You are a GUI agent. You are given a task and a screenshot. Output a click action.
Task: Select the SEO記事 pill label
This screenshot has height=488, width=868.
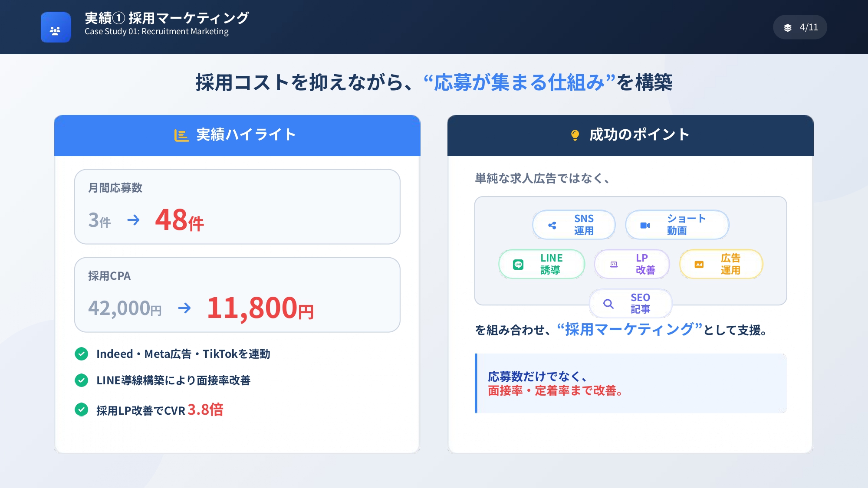click(x=640, y=304)
